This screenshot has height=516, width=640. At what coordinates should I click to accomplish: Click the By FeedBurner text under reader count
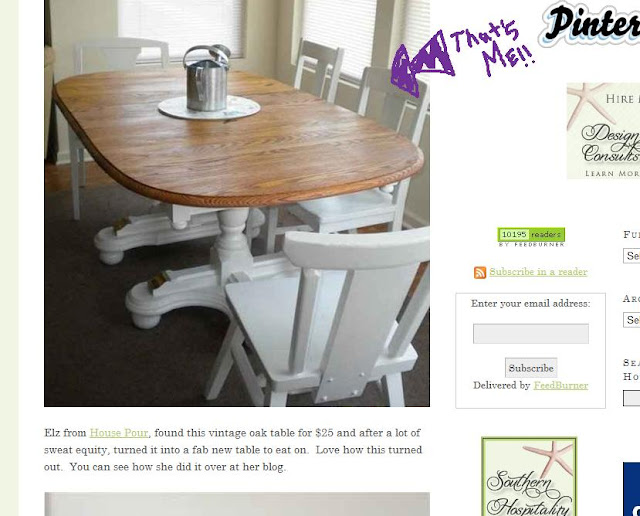pos(531,245)
